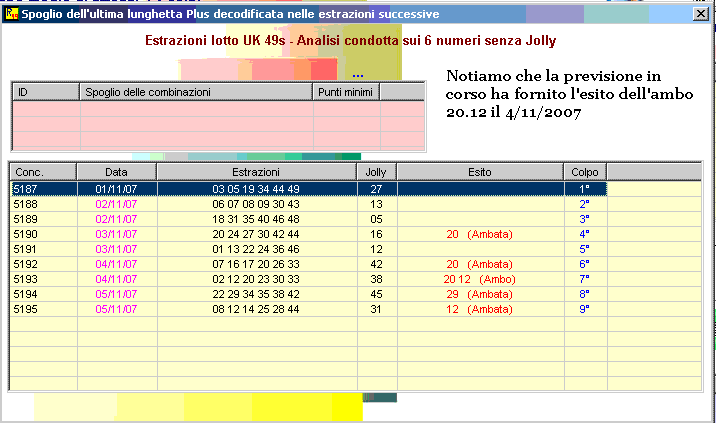Sort by Conc. column header
This screenshot has height=423, width=716.
click(43, 172)
